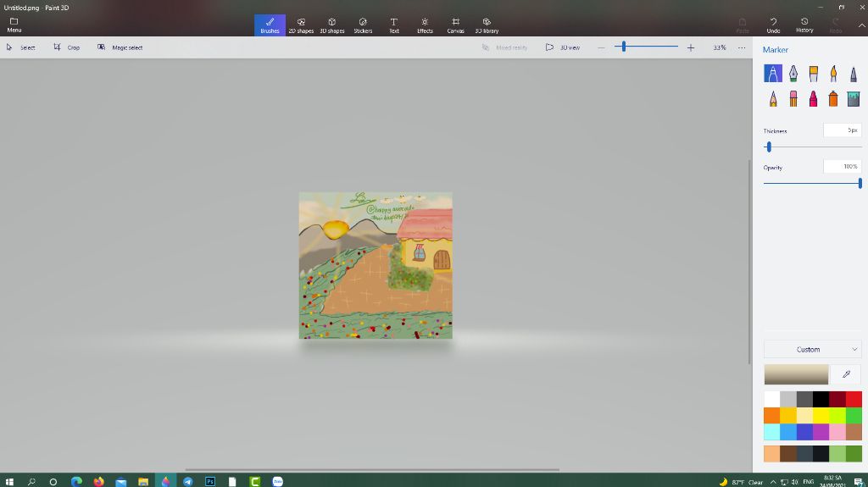Choose the indigo color swatch

click(x=804, y=432)
